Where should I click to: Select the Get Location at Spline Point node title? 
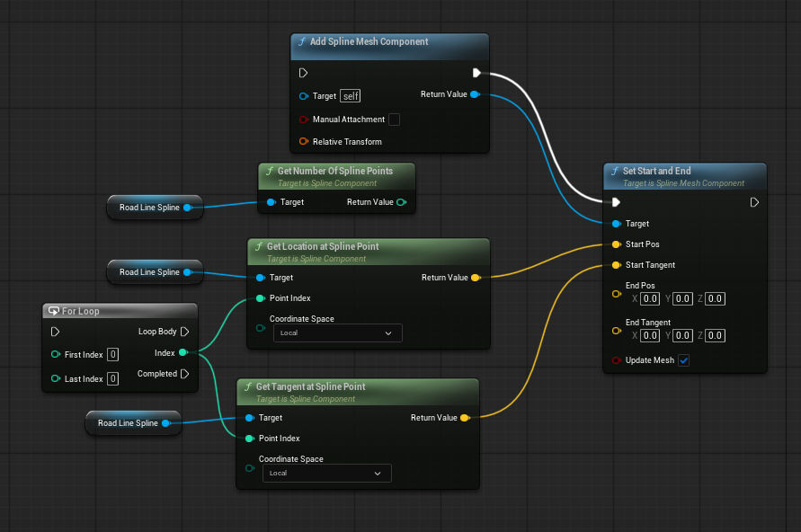click(322, 246)
